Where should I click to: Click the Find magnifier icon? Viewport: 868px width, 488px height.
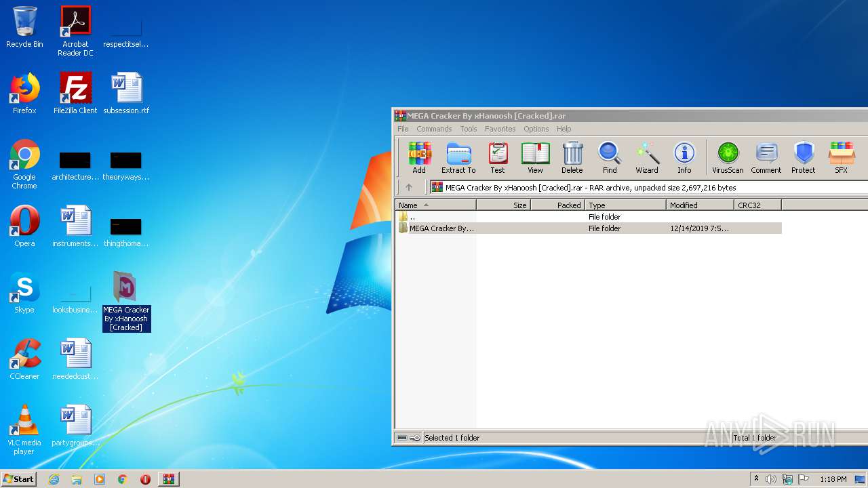click(x=610, y=157)
